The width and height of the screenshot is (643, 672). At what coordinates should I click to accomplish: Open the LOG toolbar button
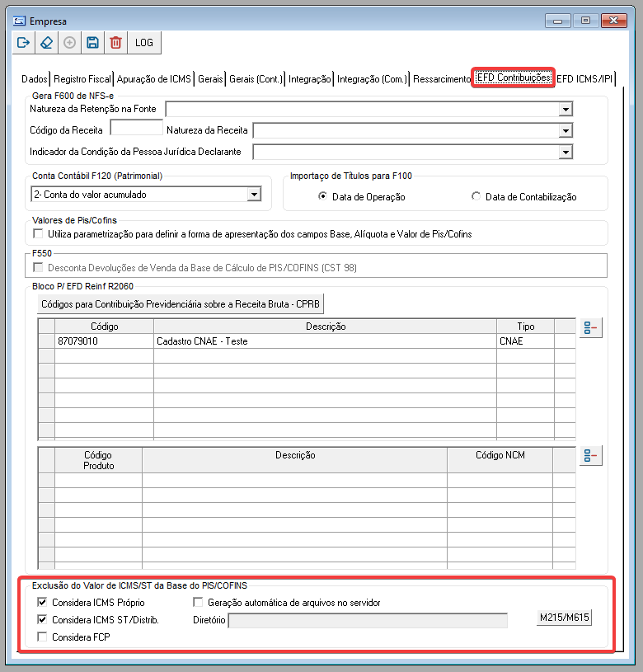pos(144,42)
